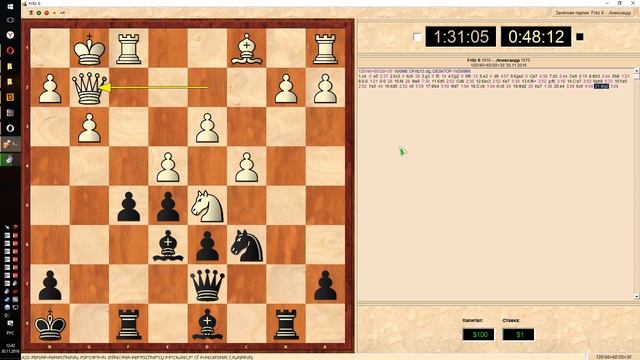The image size is (640, 360).
Task: Open the white O icon on taskbar
Action: [x=10, y=128]
